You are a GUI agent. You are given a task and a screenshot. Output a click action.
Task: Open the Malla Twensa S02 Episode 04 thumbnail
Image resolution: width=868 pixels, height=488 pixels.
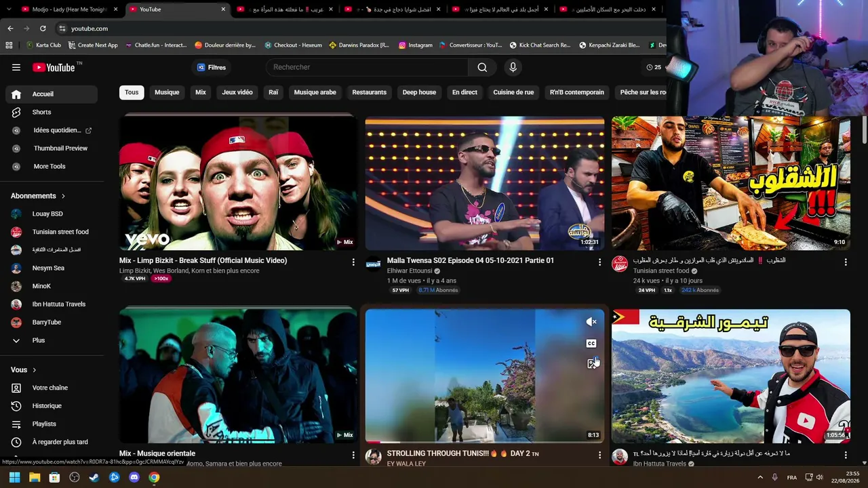pos(485,183)
